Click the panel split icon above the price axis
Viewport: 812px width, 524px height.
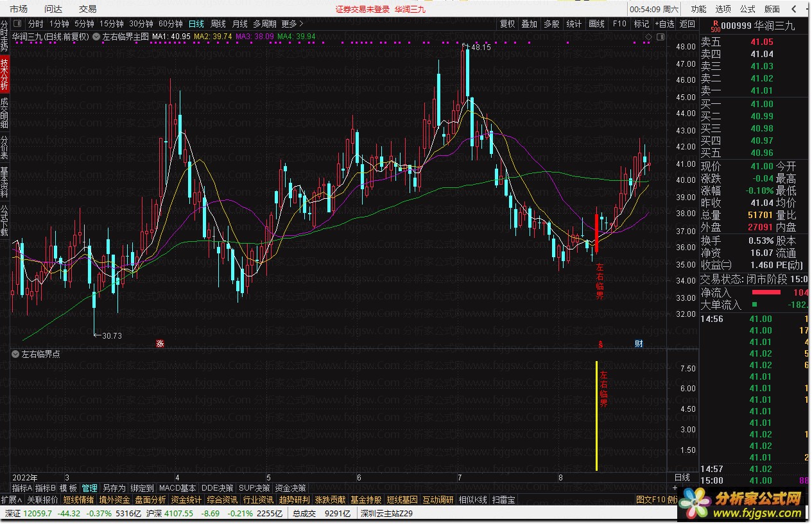[x=661, y=37]
